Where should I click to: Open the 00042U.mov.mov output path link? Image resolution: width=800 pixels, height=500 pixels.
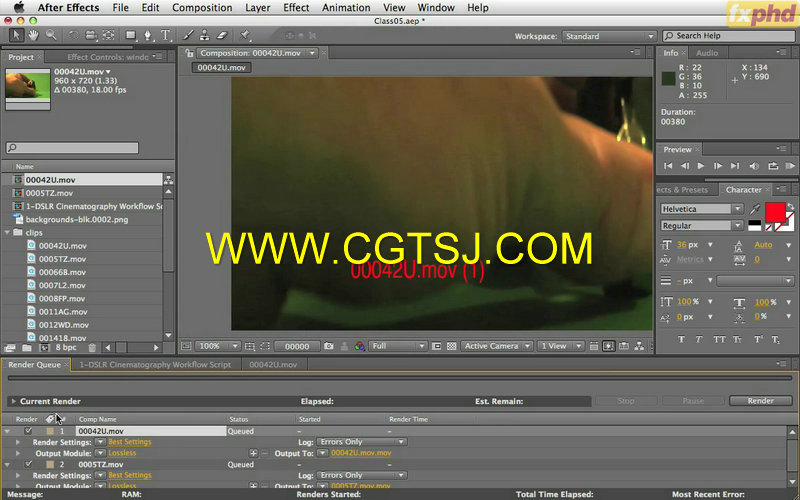[x=361, y=453]
